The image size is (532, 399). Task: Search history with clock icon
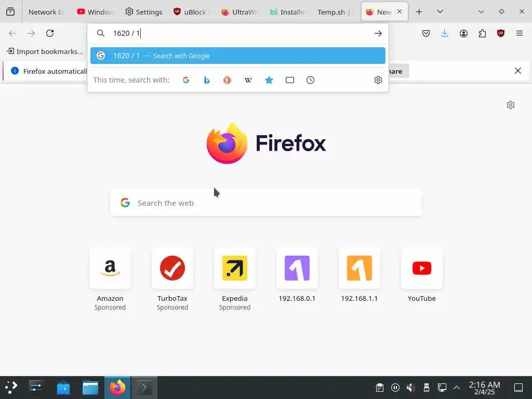click(311, 80)
